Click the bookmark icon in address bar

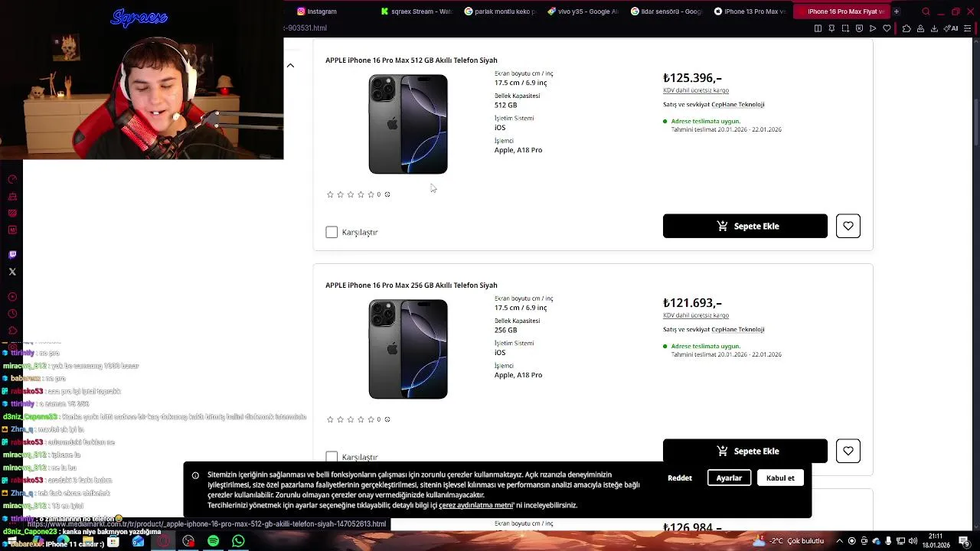pos(831,28)
